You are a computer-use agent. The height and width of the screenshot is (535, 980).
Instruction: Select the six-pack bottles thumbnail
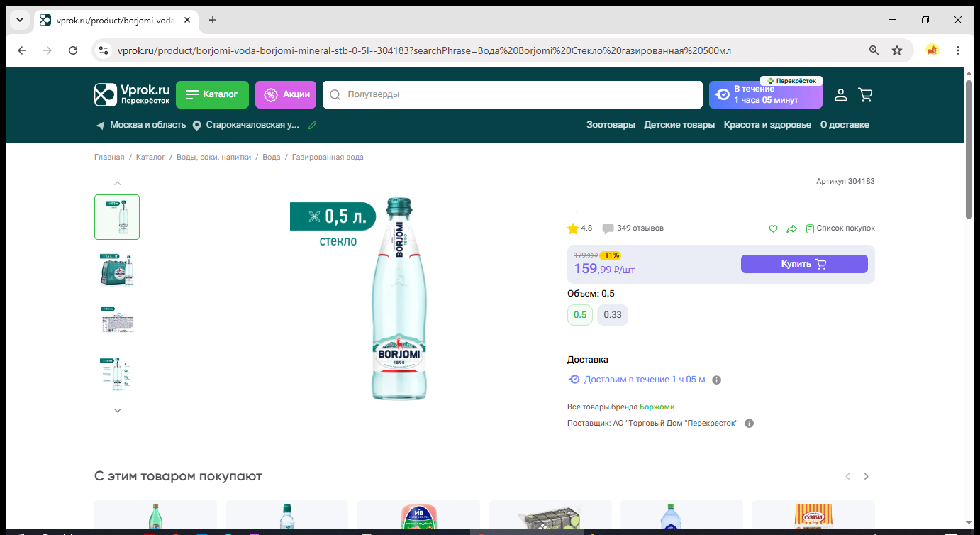pos(117,270)
